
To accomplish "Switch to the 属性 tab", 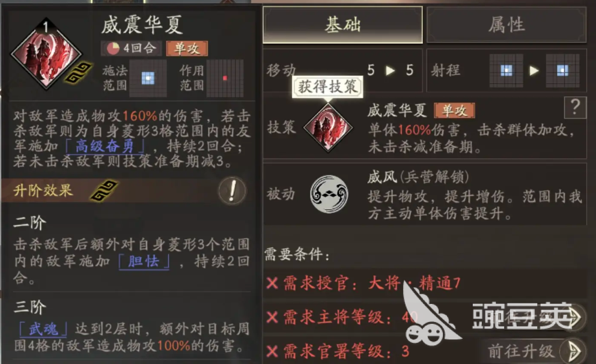I will tap(506, 25).
